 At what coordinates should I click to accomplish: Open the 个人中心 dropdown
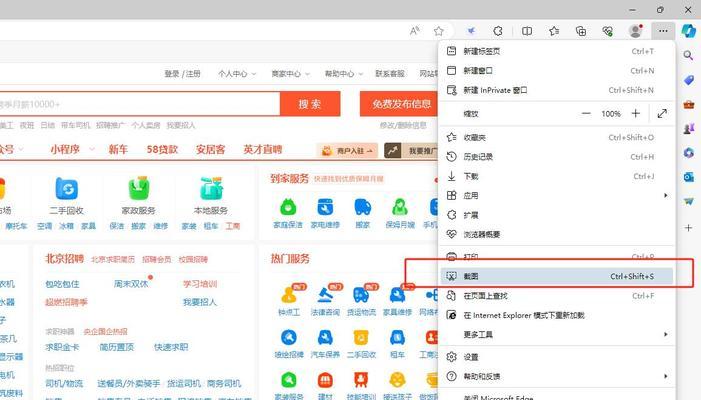(x=237, y=74)
